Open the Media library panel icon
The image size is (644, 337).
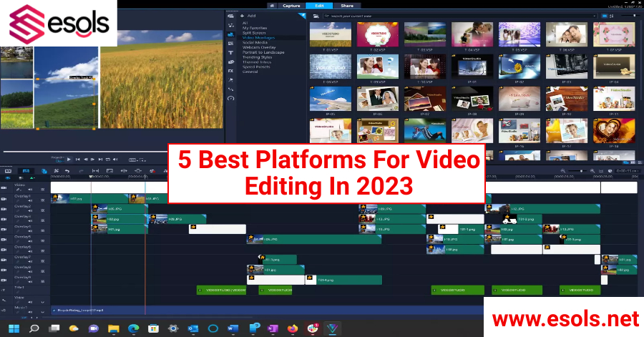pyautogui.click(x=231, y=16)
